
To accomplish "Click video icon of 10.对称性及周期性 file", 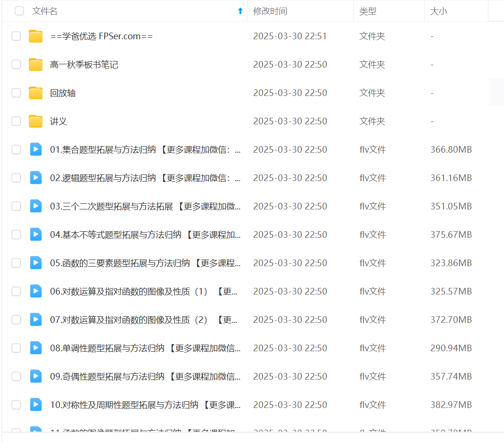I will coord(36,404).
